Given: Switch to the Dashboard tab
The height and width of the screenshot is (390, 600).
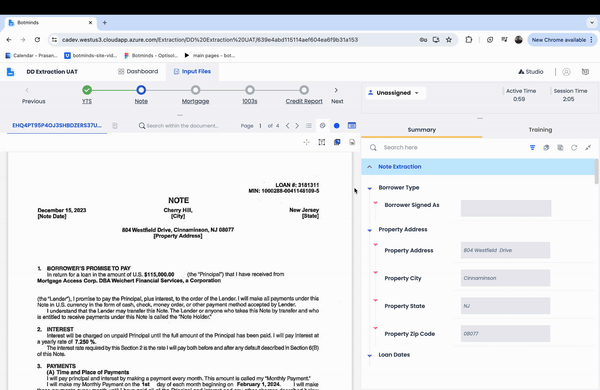Looking at the screenshot, I should coord(138,72).
